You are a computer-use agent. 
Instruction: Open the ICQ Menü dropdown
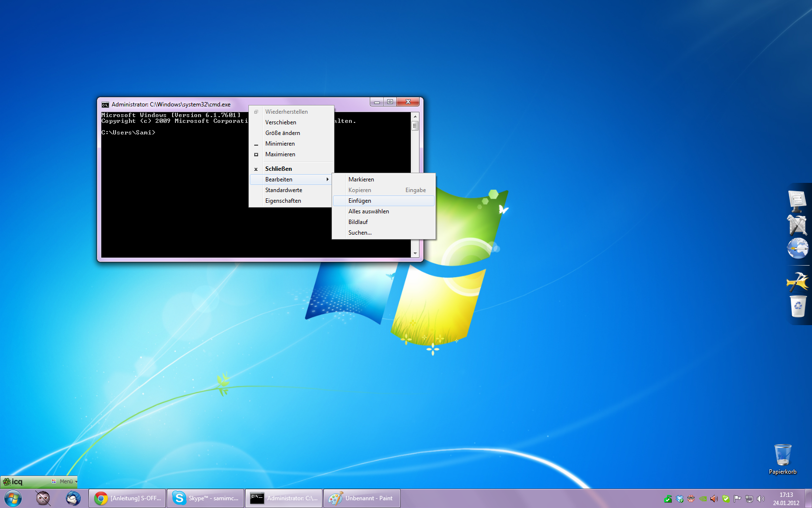(66, 481)
